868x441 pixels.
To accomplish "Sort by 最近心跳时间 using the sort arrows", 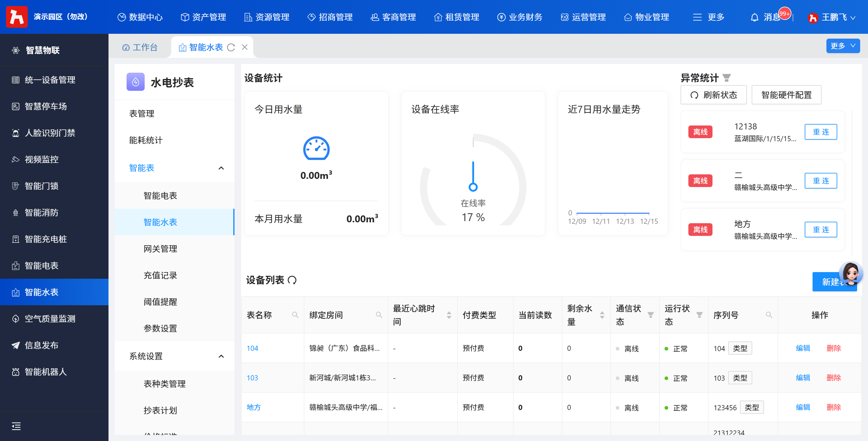I will (x=449, y=315).
